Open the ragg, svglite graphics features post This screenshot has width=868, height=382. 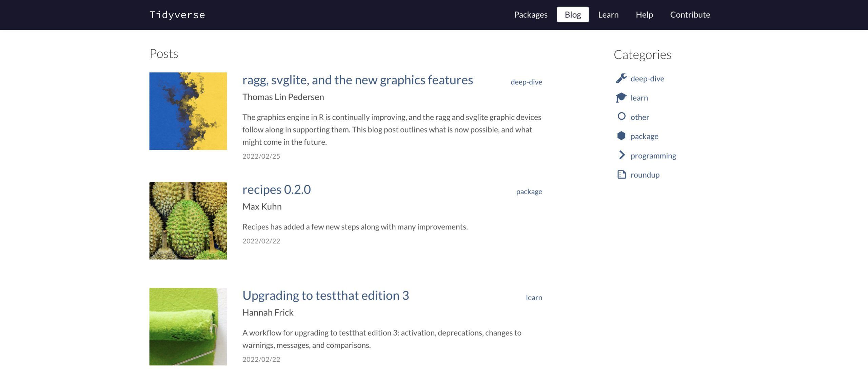click(x=357, y=80)
